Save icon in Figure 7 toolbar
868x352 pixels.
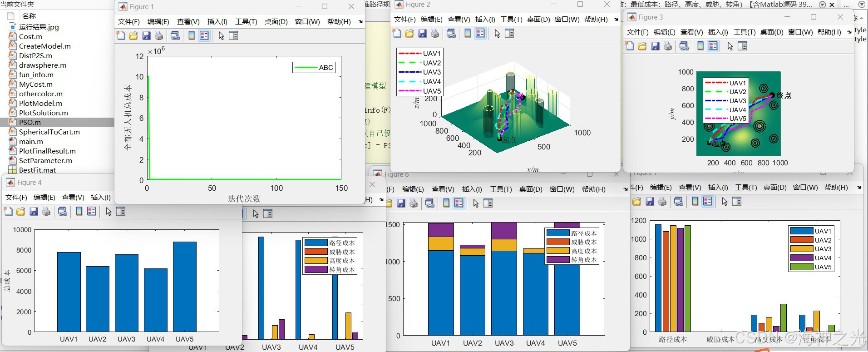tap(650, 201)
